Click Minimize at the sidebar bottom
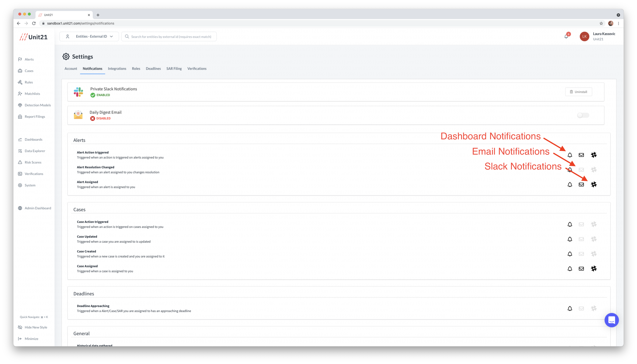The height and width of the screenshot is (364, 637). click(31, 339)
